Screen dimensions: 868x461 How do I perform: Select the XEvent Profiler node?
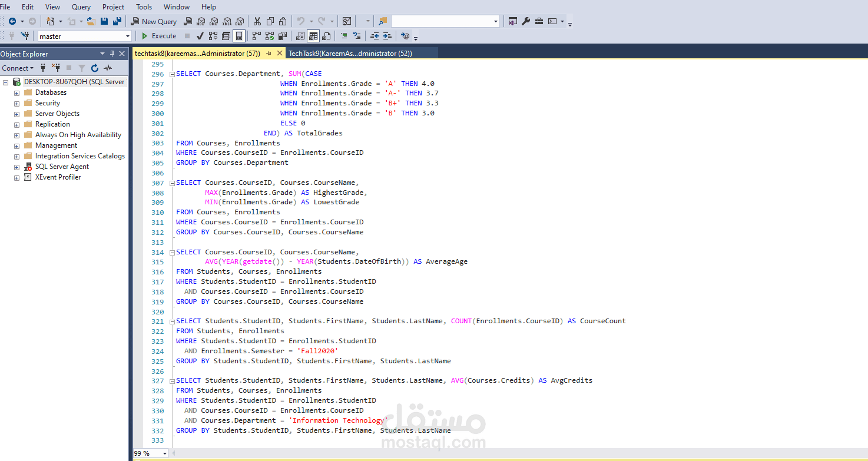coord(58,177)
